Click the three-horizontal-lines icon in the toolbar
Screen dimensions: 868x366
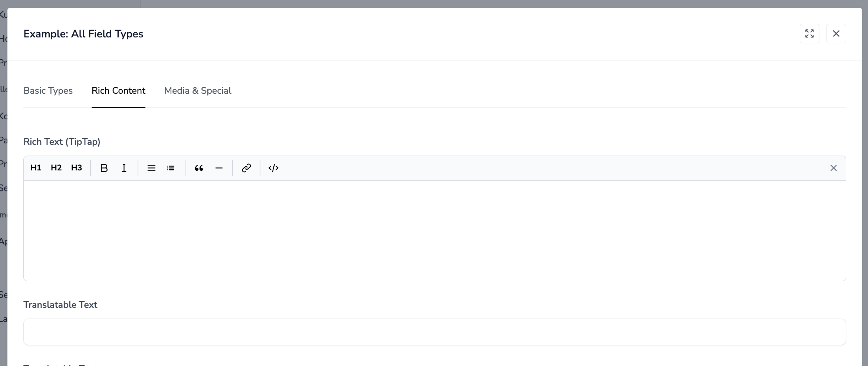click(151, 168)
